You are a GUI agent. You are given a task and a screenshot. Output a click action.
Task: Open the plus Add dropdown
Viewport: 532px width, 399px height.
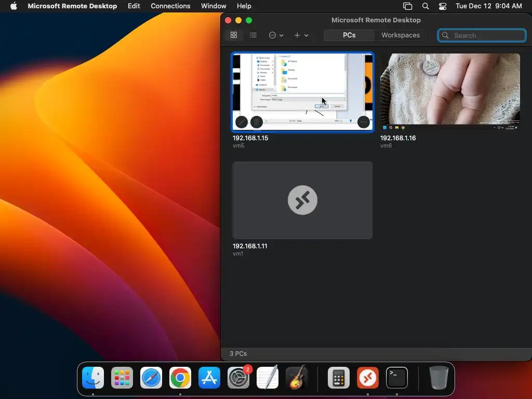(301, 35)
